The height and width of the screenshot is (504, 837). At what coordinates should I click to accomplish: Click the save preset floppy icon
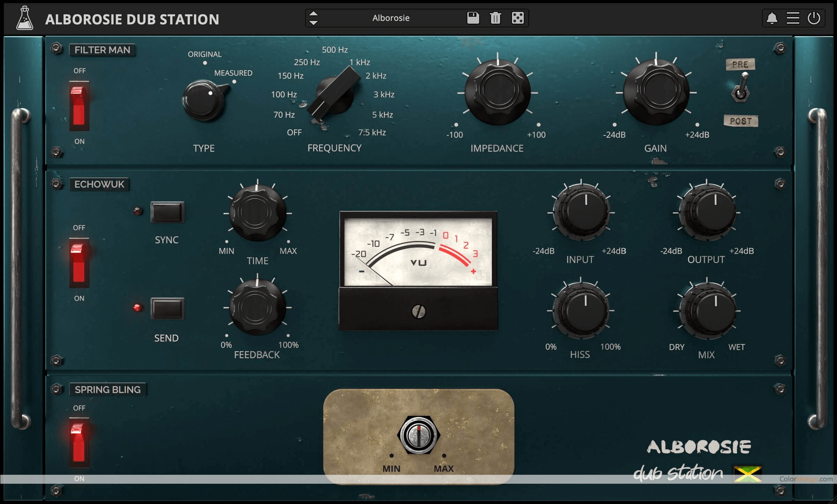(x=473, y=18)
